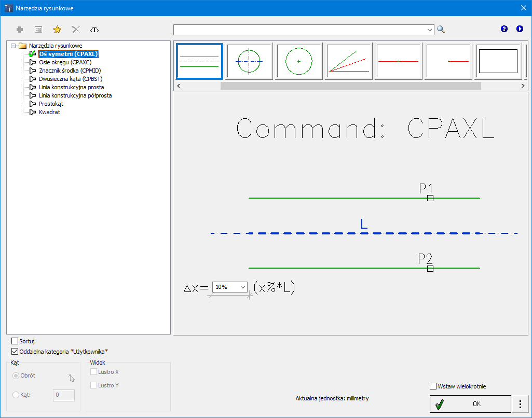The image size is (532, 418).
Task: Click the blue play arrow icon
Action: (520, 29)
